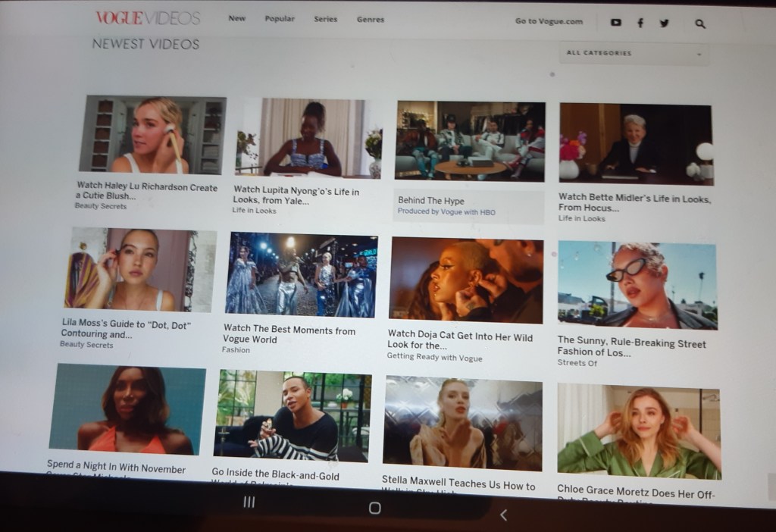Image resolution: width=776 pixels, height=532 pixels.
Task: Click the Vogue Videos logo
Action: click(x=148, y=18)
